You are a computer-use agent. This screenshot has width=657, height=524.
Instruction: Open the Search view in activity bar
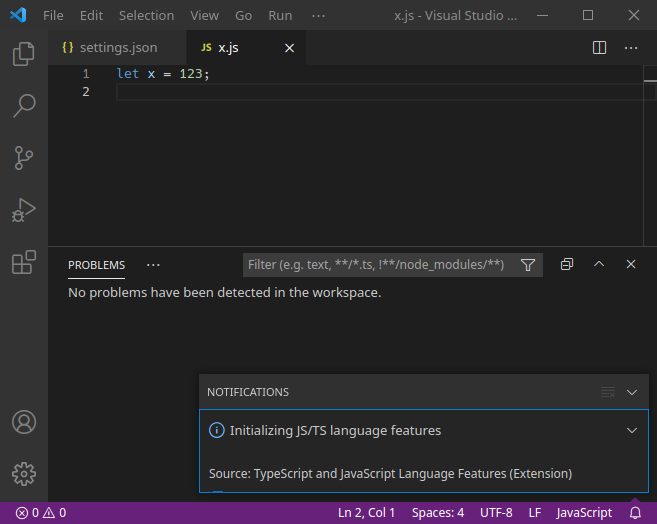tap(23, 106)
